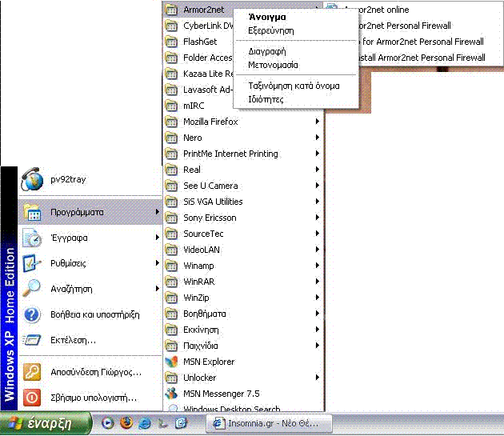Click the Αποσύνδεση key icon

click(x=32, y=372)
